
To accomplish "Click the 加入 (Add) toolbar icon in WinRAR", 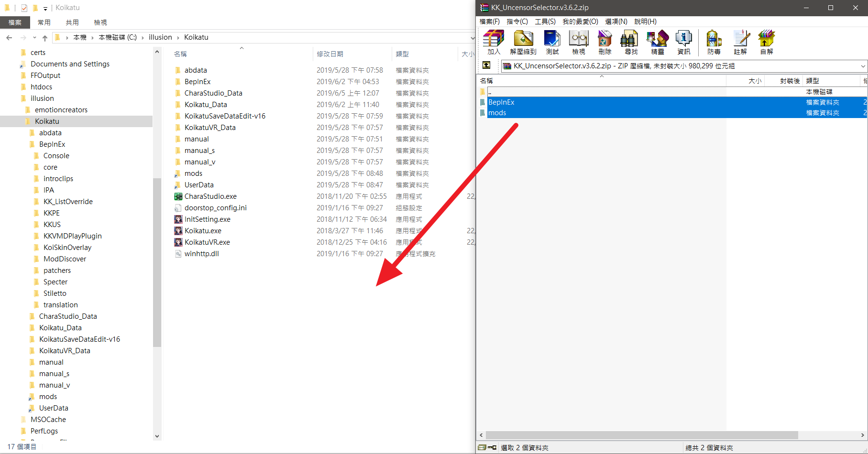I will tap(494, 42).
